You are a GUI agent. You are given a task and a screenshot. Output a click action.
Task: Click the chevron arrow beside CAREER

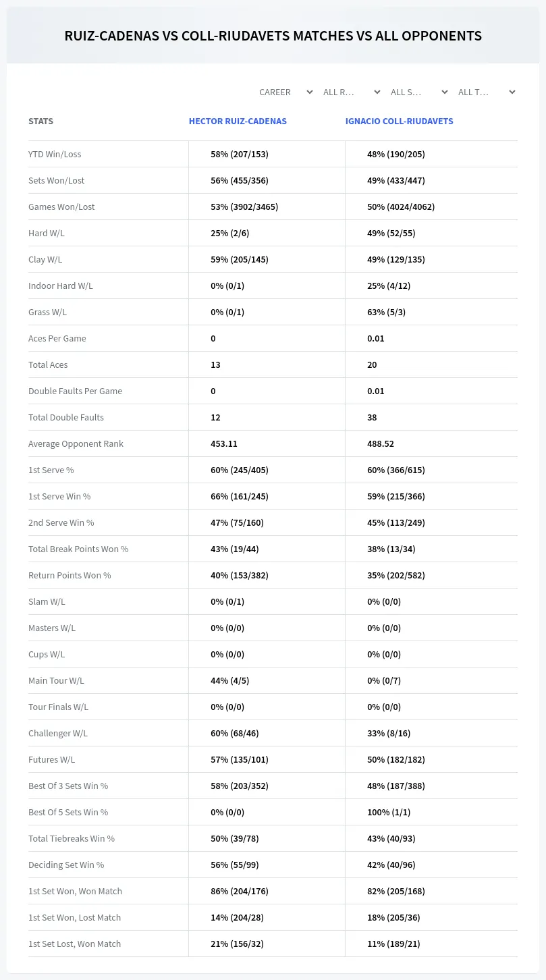point(309,92)
